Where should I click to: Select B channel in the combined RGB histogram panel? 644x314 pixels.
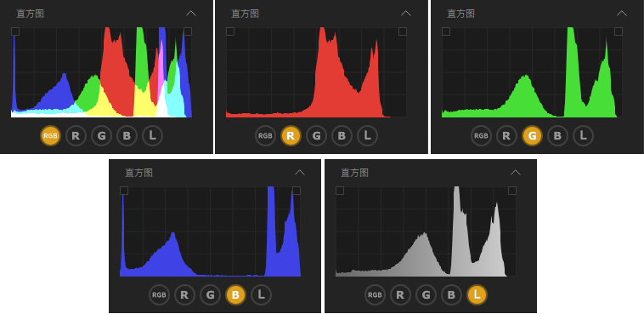127,136
